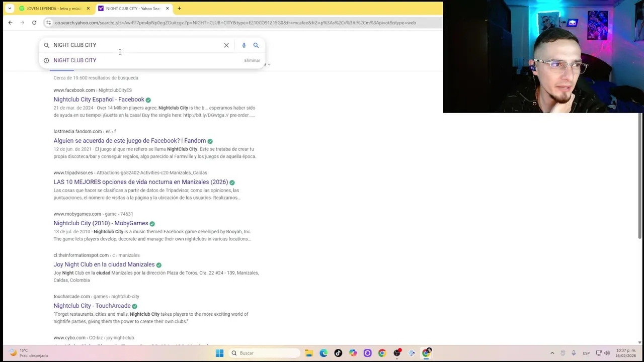Click the www.cybo.com URL text
The width and height of the screenshot is (644, 362).
click(x=94, y=337)
